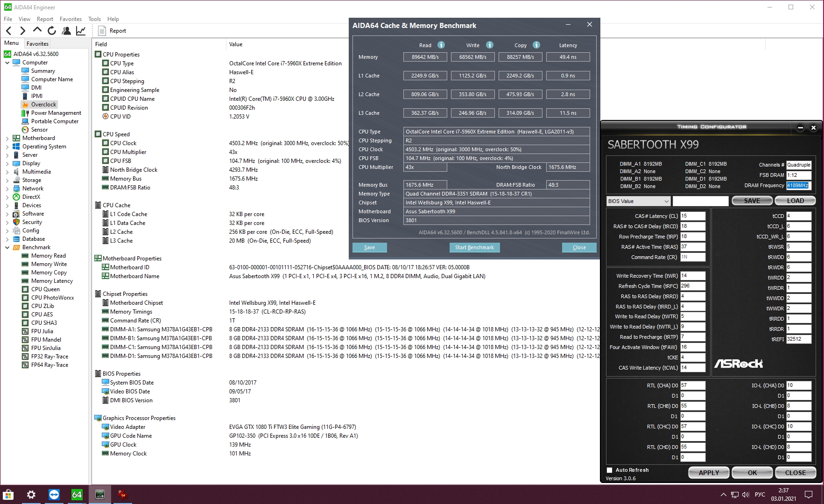Click LOAD in Timing Configurator

[x=795, y=201]
